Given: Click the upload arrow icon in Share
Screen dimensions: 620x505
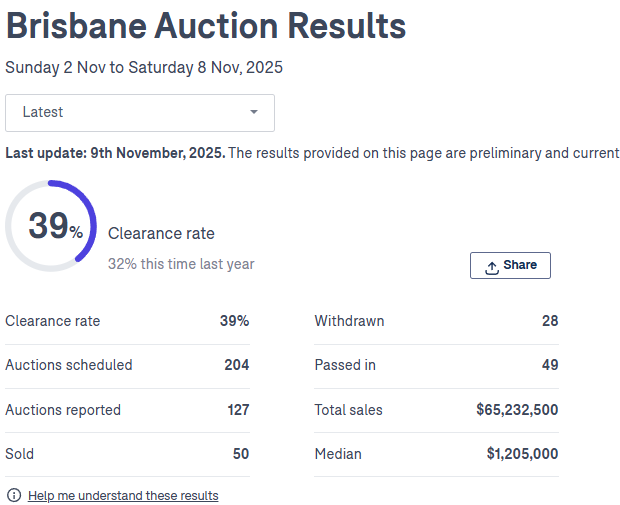Looking at the screenshot, I should pos(492,266).
